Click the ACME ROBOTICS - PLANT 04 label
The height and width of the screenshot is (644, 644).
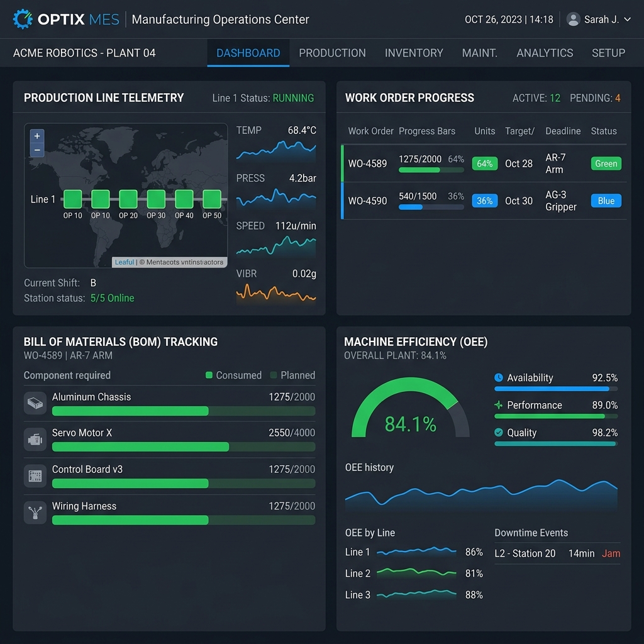click(x=84, y=53)
